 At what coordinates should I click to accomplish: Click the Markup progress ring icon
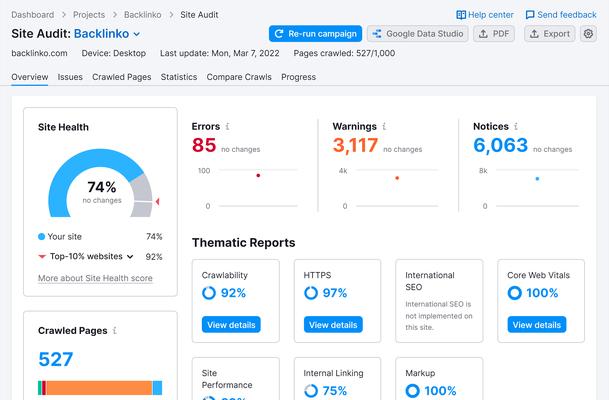[412, 391]
